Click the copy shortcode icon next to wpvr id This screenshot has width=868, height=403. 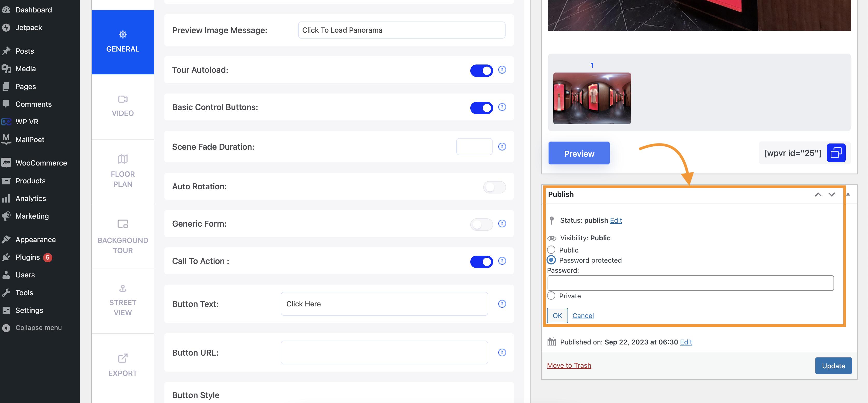click(835, 153)
